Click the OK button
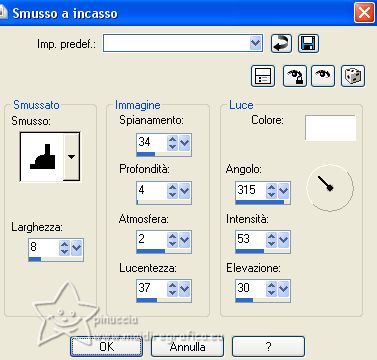Viewport: 377px width, 360px height. point(107,347)
